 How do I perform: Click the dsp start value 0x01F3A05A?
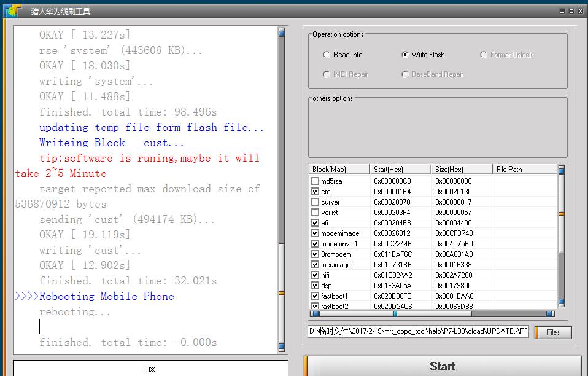(x=393, y=285)
